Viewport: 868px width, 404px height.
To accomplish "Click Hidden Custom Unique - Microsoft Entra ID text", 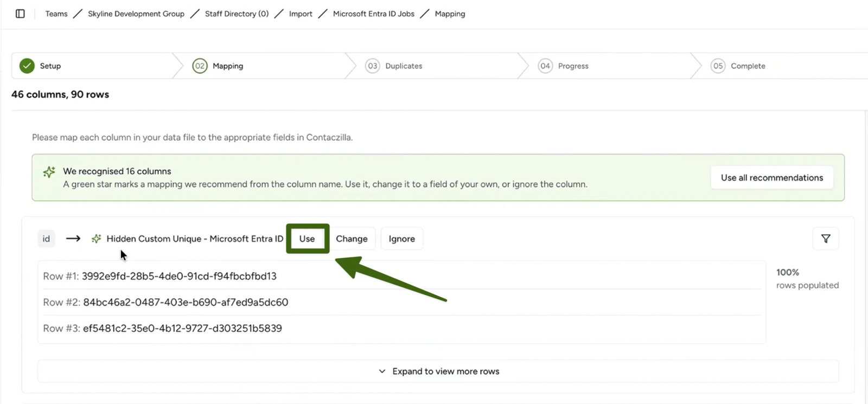I will pos(195,239).
